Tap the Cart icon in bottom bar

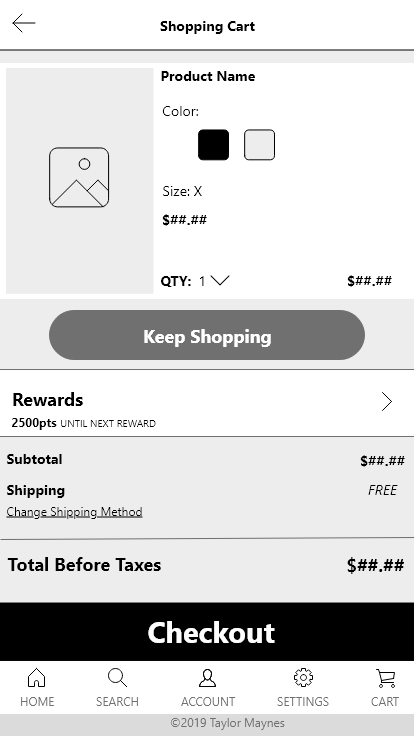pyautogui.click(x=385, y=678)
